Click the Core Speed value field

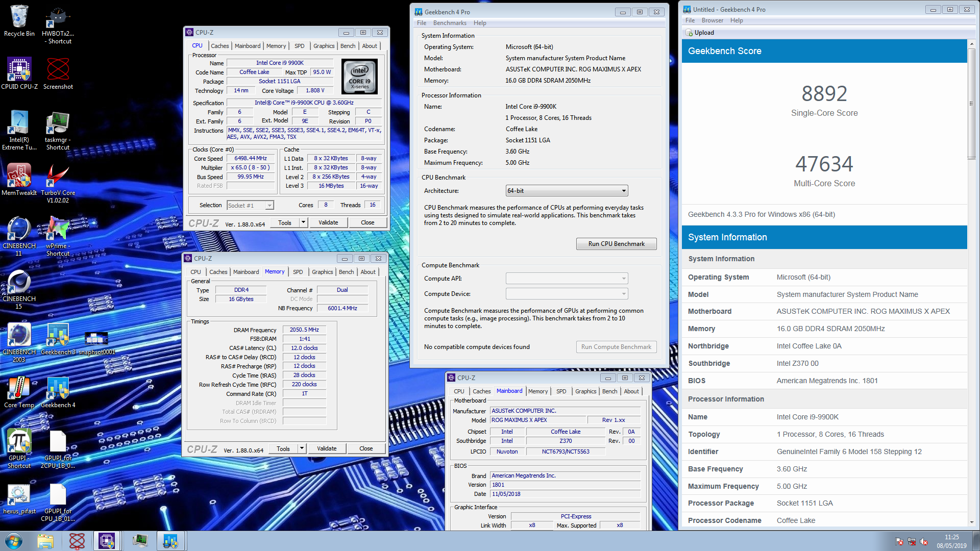251,158
